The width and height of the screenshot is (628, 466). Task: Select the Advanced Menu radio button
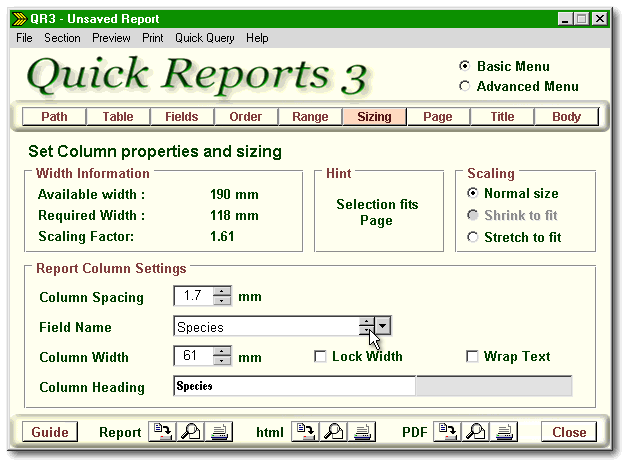[x=464, y=86]
